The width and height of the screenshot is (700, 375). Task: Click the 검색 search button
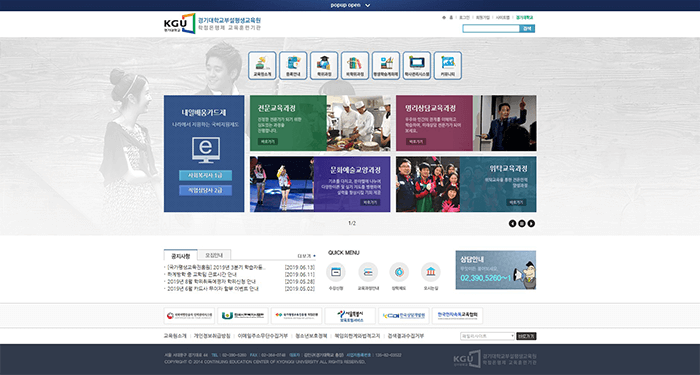(527, 29)
